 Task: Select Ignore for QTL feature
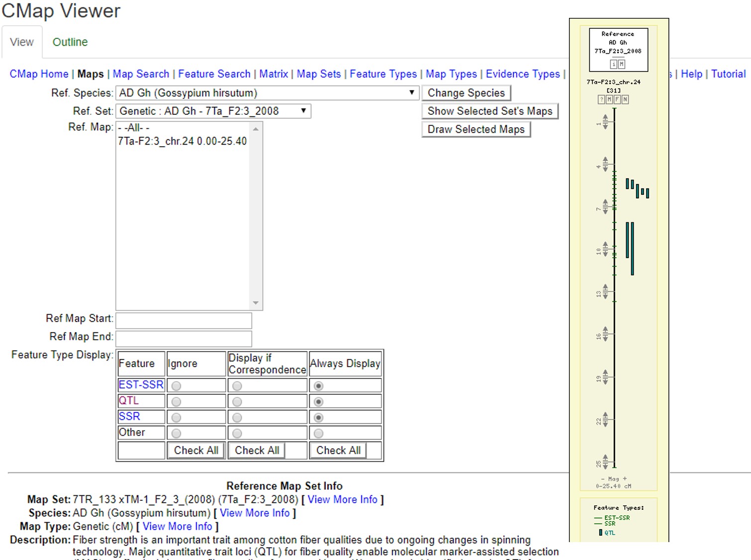point(176,402)
